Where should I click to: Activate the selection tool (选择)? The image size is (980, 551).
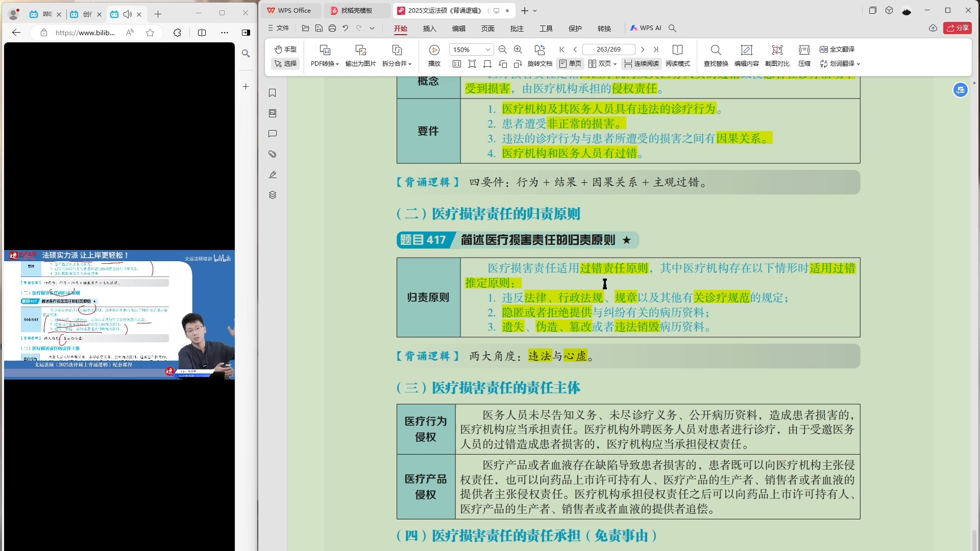285,64
